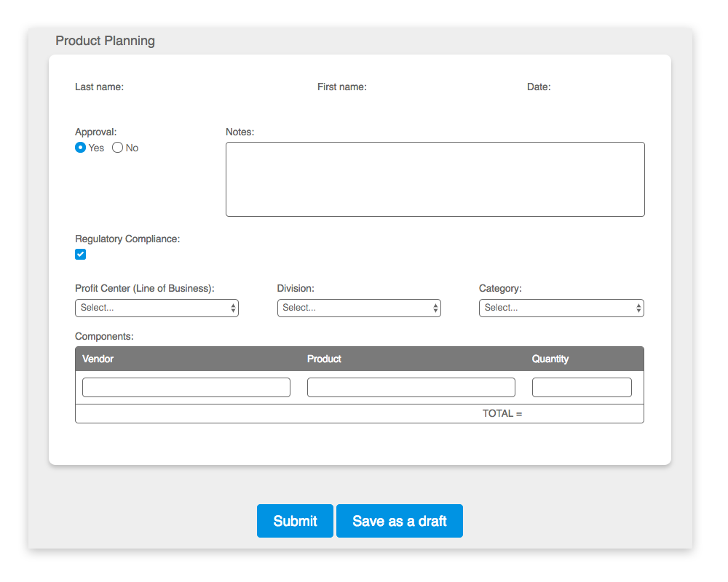Click inside the Notes text area
Viewport: 728px width, 582px height.
pyautogui.click(x=435, y=178)
